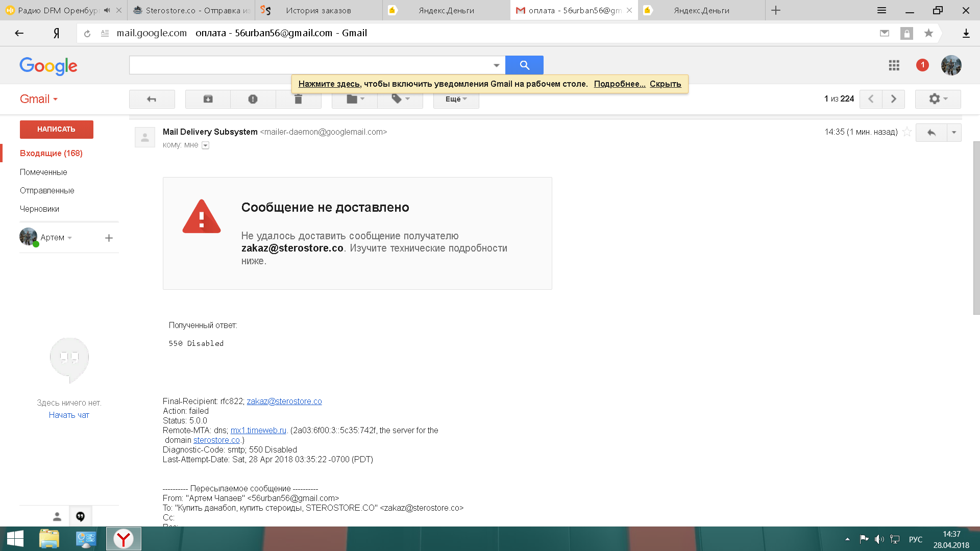This screenshot has height=551, width=980.
Task: Click the page's vertical scrollbar
Action: point(976,227)
